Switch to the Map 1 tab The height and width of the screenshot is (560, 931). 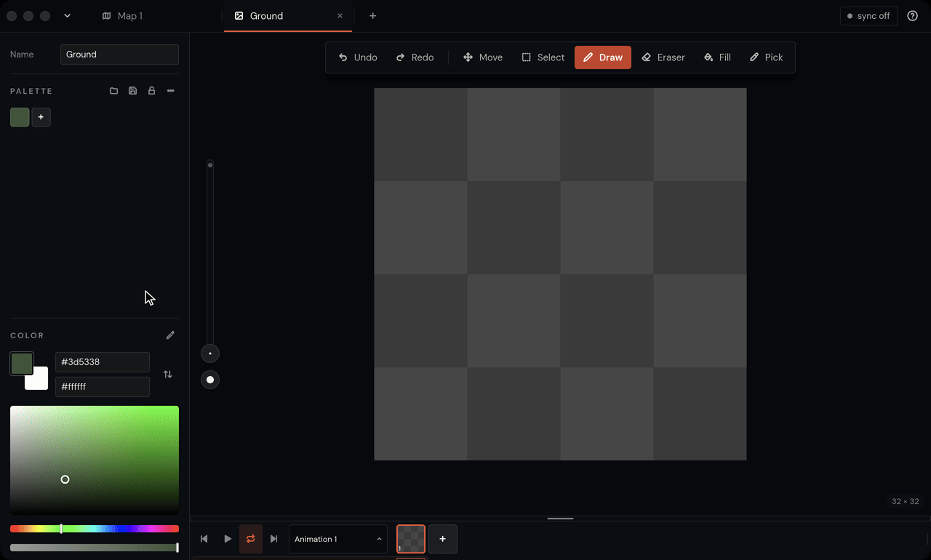coord(122,16)
